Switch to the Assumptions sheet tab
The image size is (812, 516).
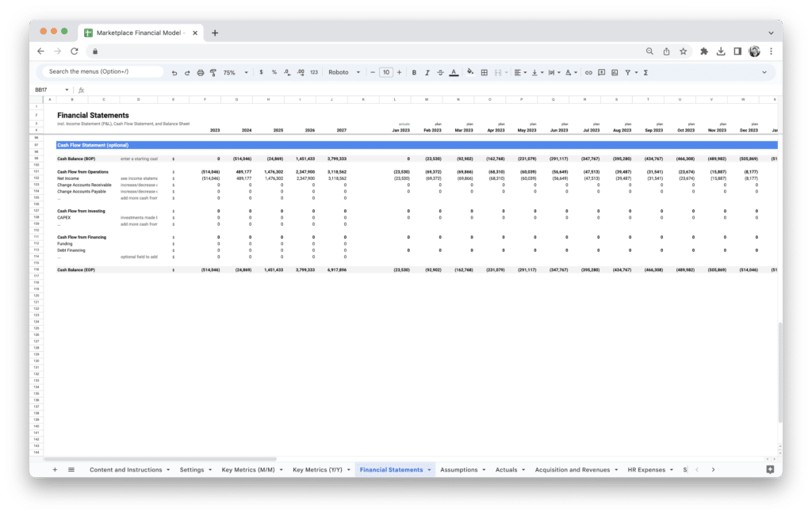click(x=458, y=470)
